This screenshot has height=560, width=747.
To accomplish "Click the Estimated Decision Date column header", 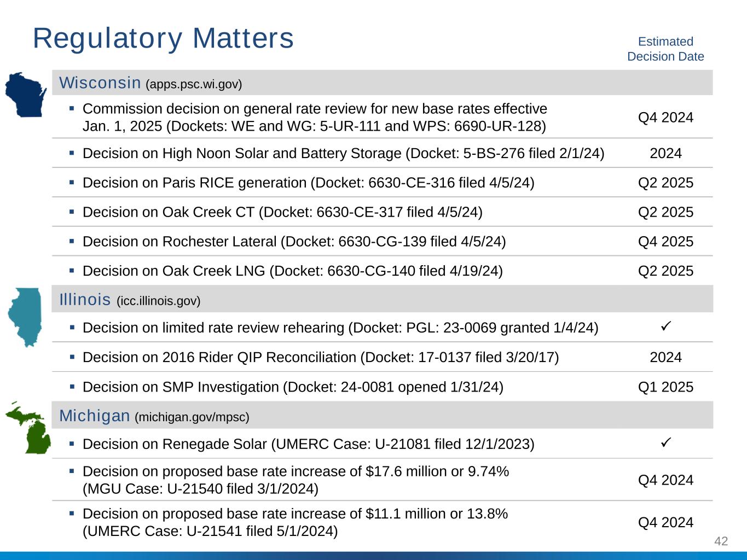I will 665,49.
